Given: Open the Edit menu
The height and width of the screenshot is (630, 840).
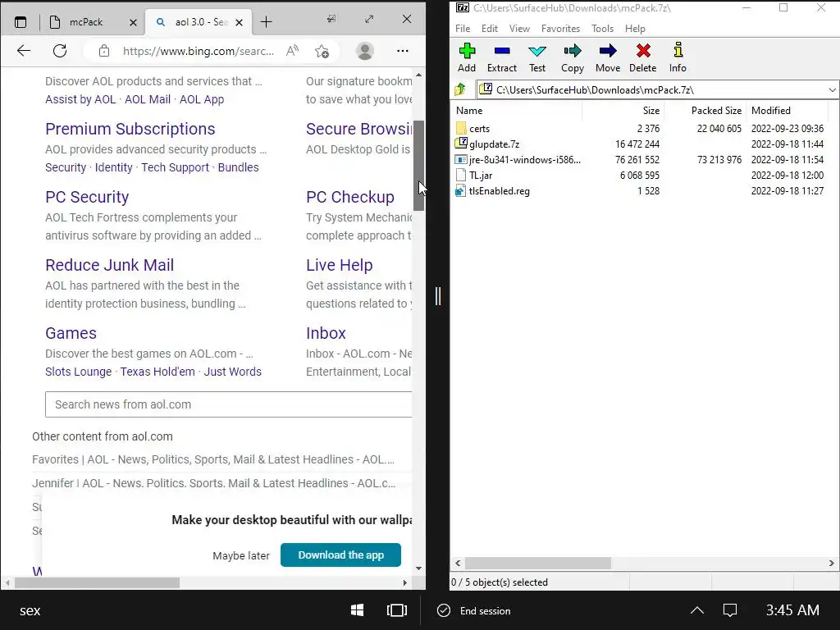Looking at the screenshot, I should point(489,29).
